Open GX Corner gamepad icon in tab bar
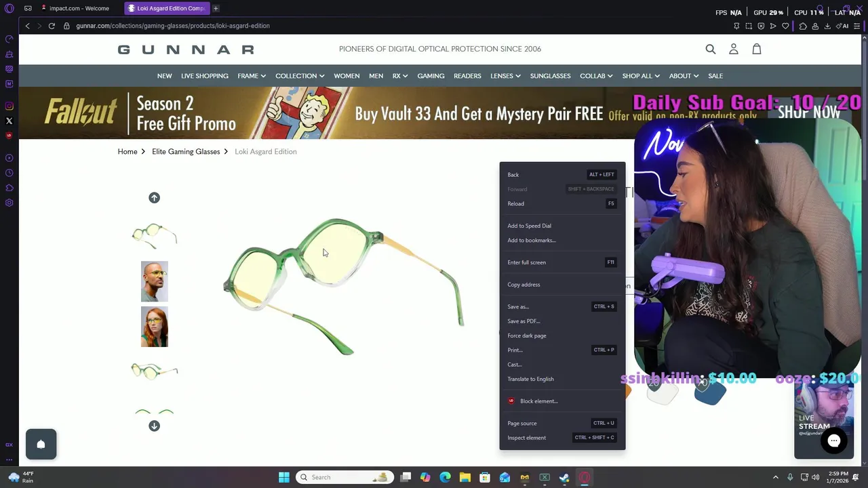The width and height of the screenshot is (868, 488). (x=28, y=8)
